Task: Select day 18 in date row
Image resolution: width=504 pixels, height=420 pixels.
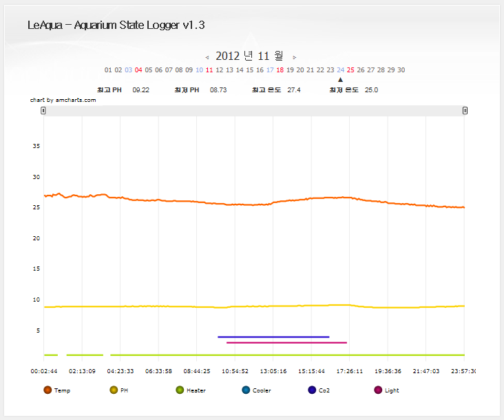Action: tap(280, 70)
